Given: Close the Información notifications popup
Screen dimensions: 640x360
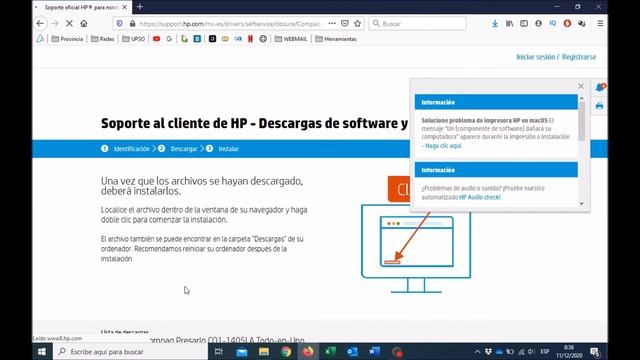Looking at the screenshot, I should 581,86.
